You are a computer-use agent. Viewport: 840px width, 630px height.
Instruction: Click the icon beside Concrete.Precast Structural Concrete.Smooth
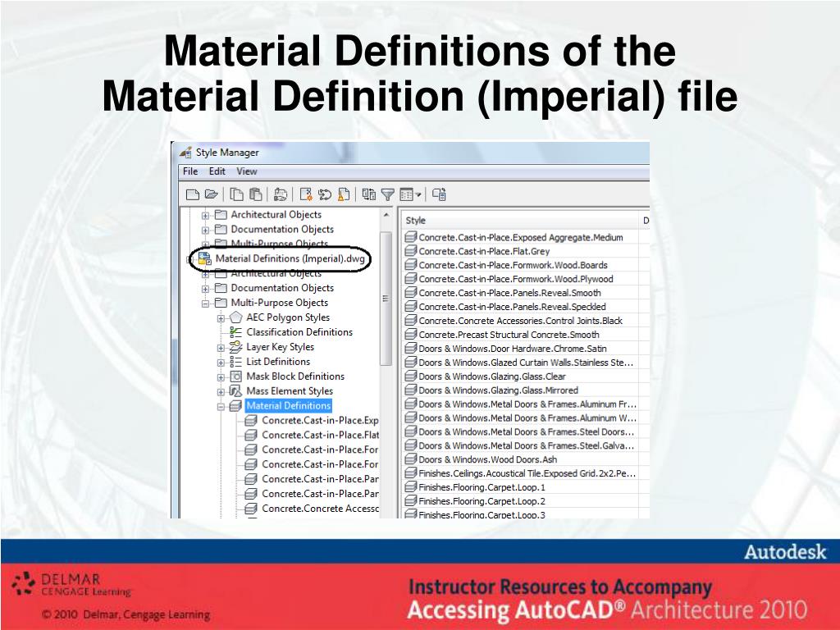point(411,335)
